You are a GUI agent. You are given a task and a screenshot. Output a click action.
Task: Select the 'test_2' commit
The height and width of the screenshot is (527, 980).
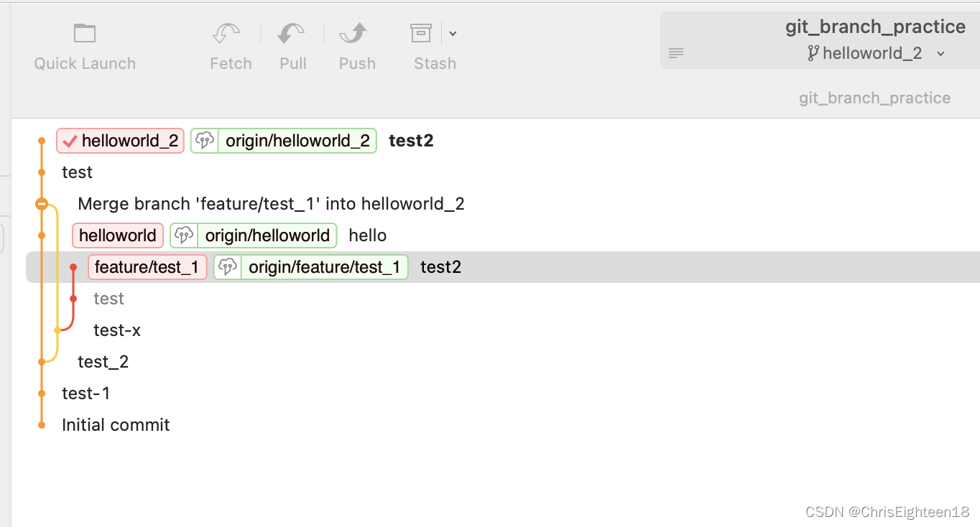click(103, 362)
